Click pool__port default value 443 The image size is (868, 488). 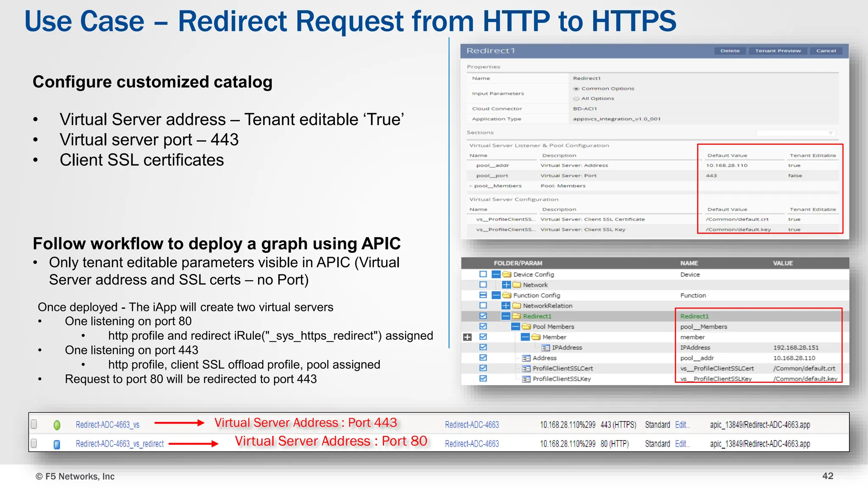coord(711,176)
